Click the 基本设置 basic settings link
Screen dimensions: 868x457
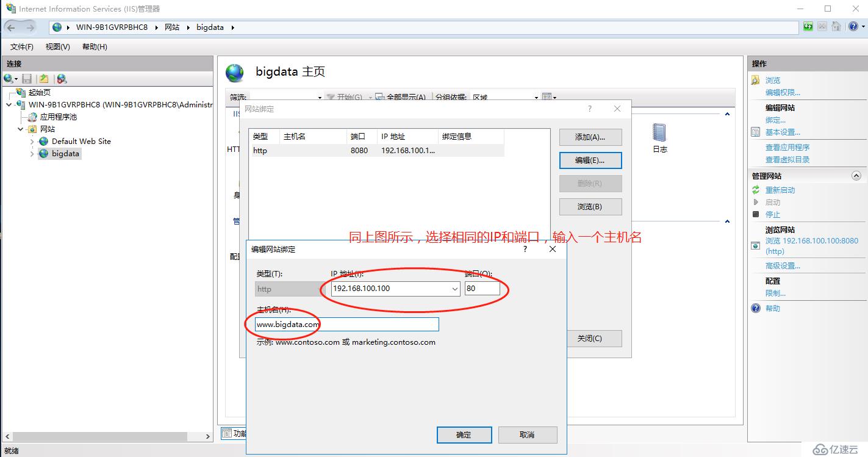click(783, 132)
